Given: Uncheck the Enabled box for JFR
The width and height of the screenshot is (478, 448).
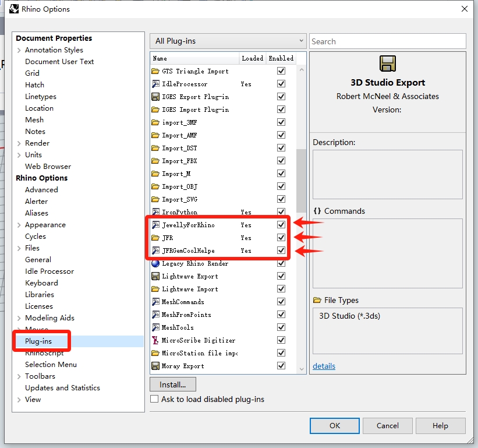Looking at the screenshot, I should (x=281, y=237).
